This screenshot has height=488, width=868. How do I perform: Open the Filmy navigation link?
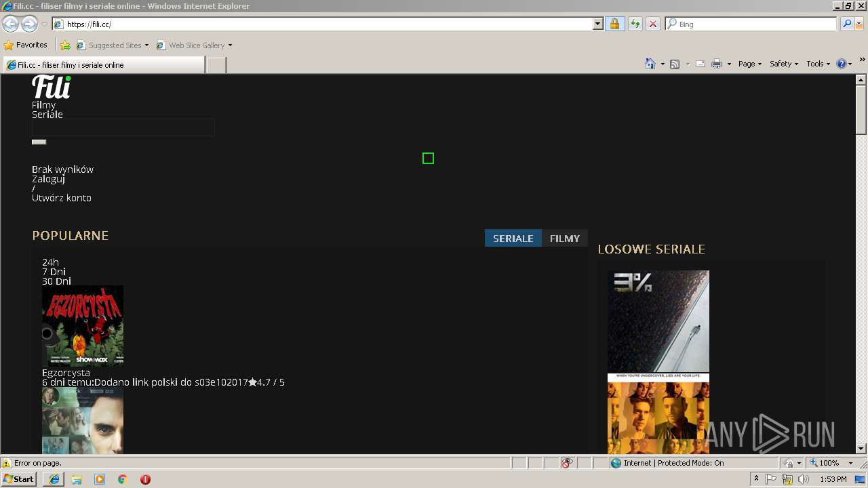44,105
